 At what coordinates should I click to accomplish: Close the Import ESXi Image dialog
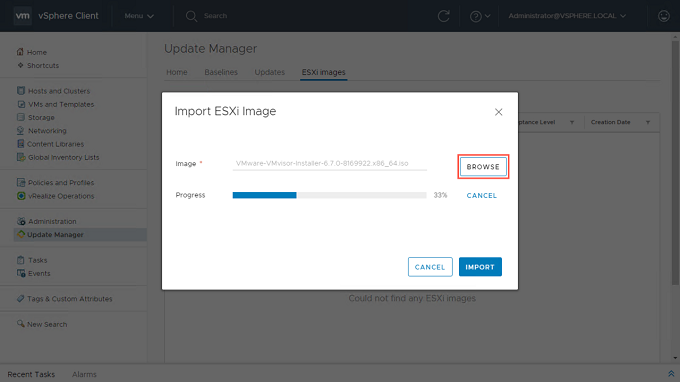(498, 112)
